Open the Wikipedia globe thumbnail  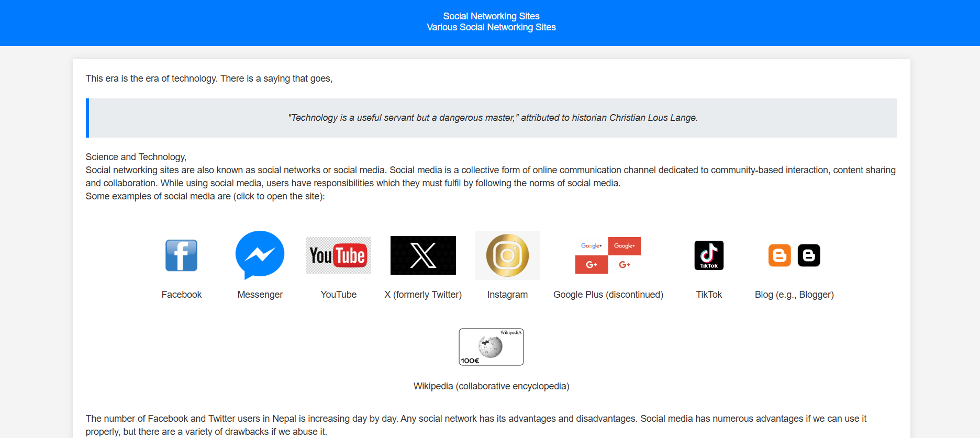pos(491,347)
